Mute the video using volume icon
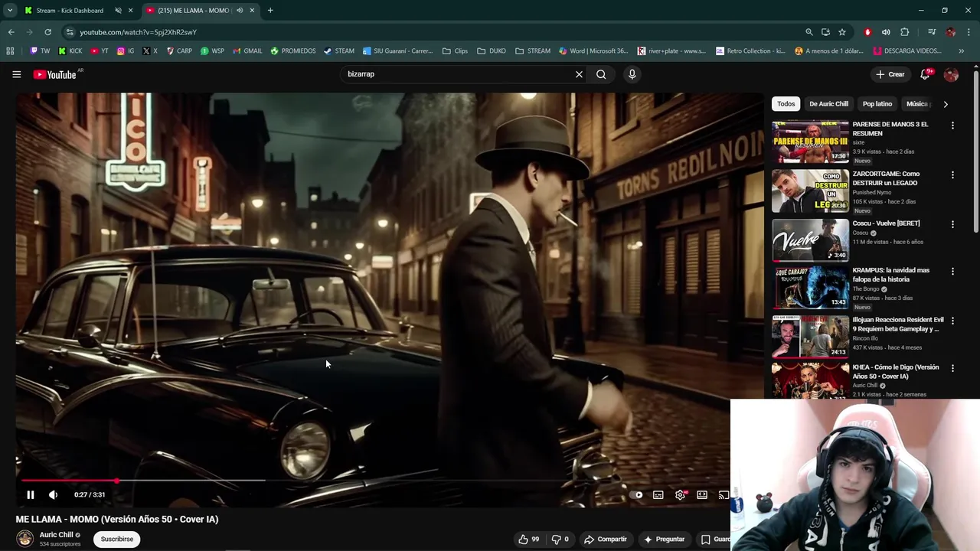The width and height of the screenshot is (980, 551). 53,494
